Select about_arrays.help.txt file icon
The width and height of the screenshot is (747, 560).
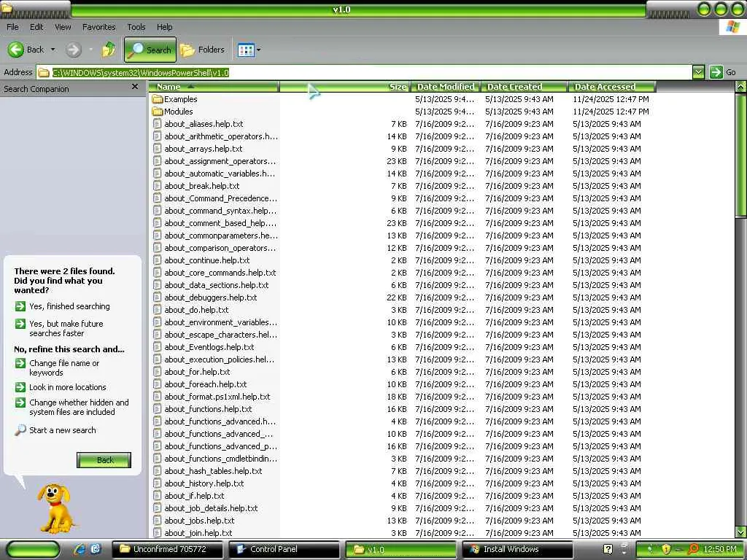(158, 149)
